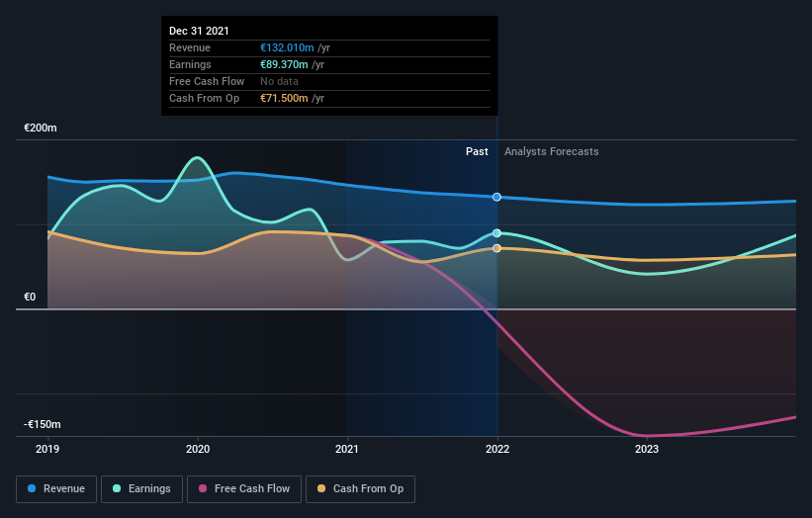The image size is (812, 518).
Task: Toggle the Earnings series legend
Action: [x=141, y=489]
